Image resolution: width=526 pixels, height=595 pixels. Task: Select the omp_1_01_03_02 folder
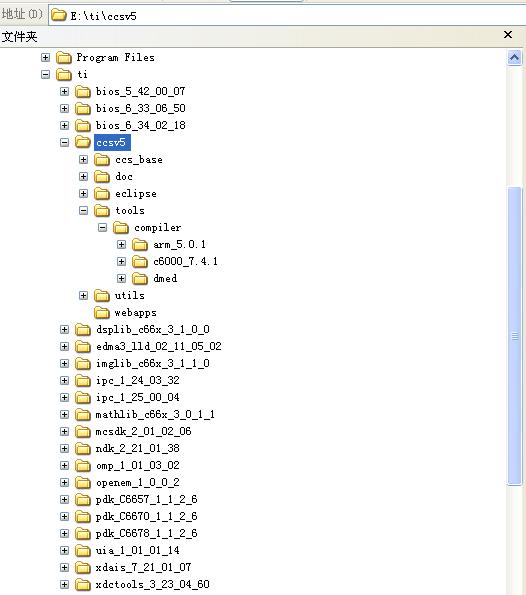click(x=137, y=466)
